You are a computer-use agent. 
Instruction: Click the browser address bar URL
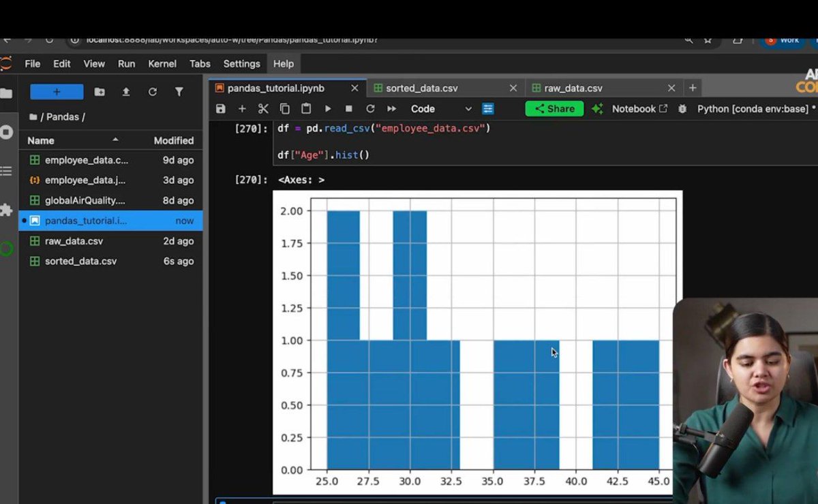pyautogui.click(x=232, y=40)
